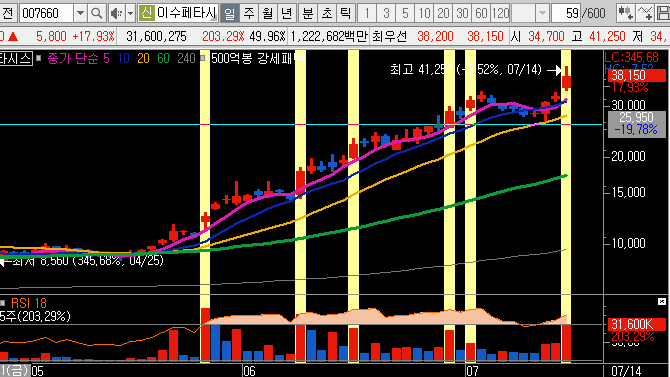Click the line chart tool icon
The width and height of the screenshot is (670, 377).
644,13
